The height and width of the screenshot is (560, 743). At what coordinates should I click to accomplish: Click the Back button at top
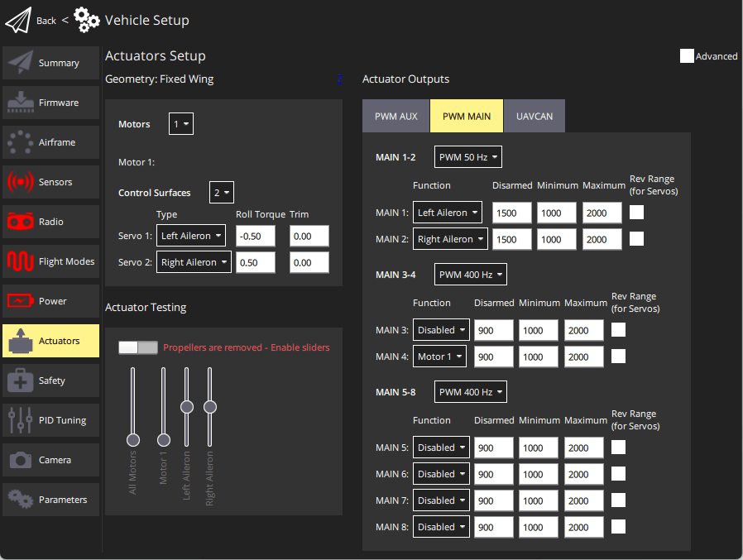(x=46, y=20)
